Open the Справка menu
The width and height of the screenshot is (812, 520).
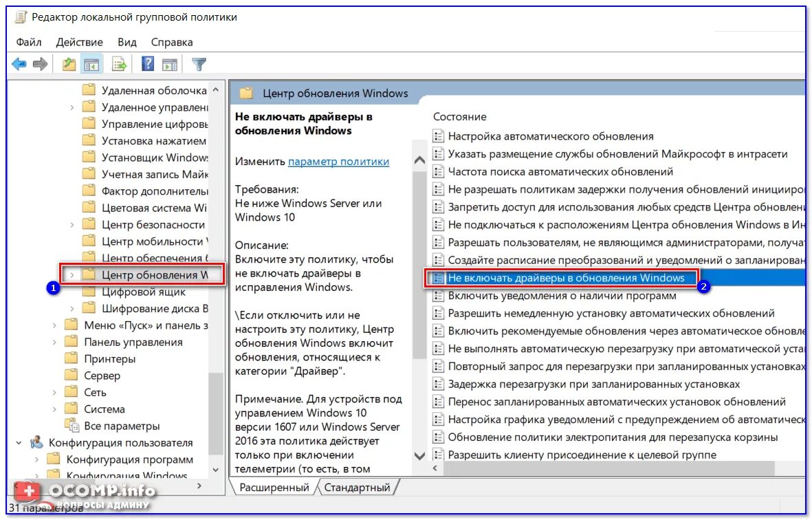[172, 42]
